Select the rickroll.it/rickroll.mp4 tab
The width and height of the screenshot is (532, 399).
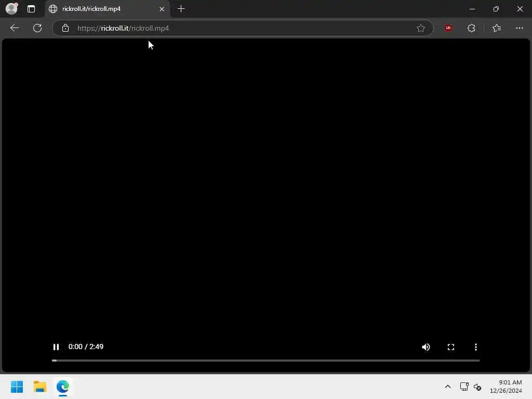(108, 9)
